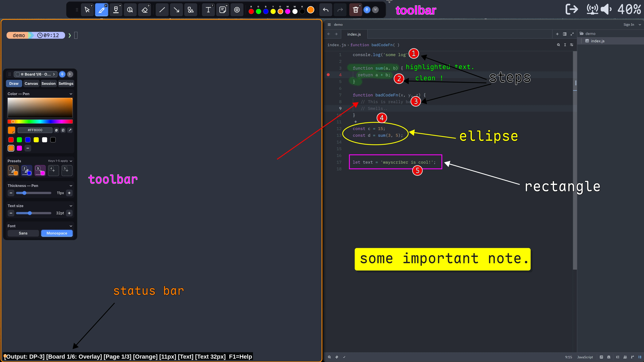Activate the eyedropper color picker
This screenshot has width=644, height=362.
[x=70, y=130]
